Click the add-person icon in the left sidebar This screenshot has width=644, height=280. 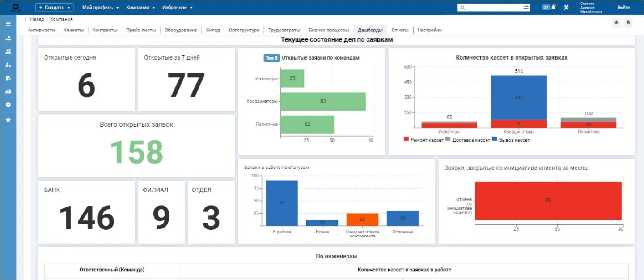(8, 39)
